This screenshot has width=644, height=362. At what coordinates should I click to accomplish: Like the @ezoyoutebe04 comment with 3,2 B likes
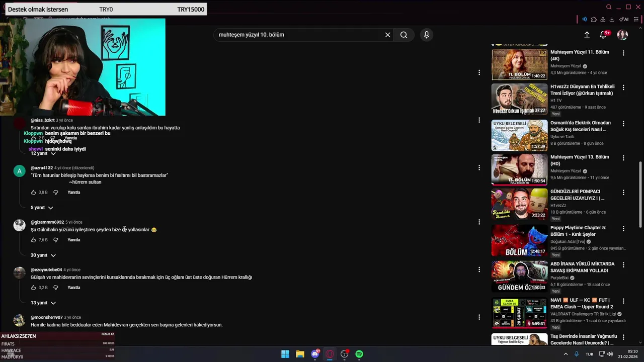pyautogui.click(x=34, y=288)
